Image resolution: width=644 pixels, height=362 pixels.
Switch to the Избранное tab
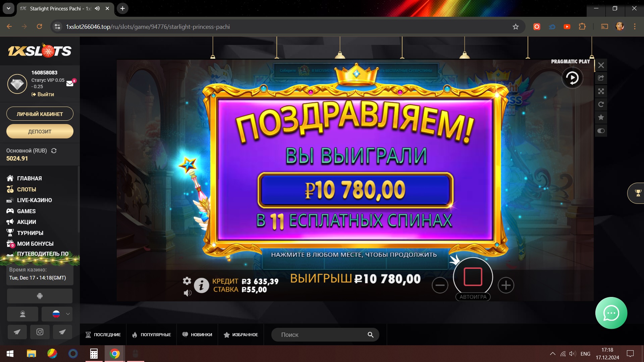click(x=241, y=335)
